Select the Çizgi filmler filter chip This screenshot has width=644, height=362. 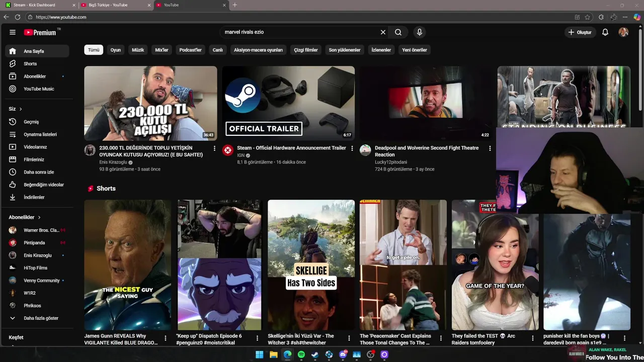pyautogui.click(x=306, y=50)
